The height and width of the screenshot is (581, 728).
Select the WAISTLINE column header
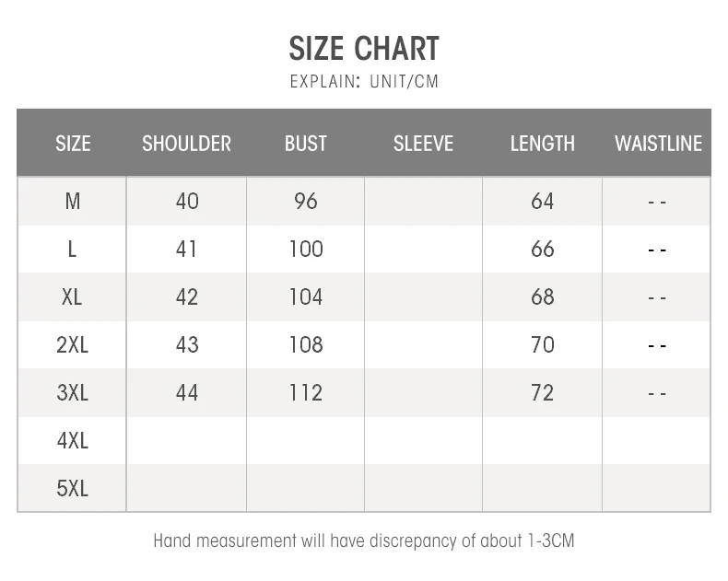658,144
